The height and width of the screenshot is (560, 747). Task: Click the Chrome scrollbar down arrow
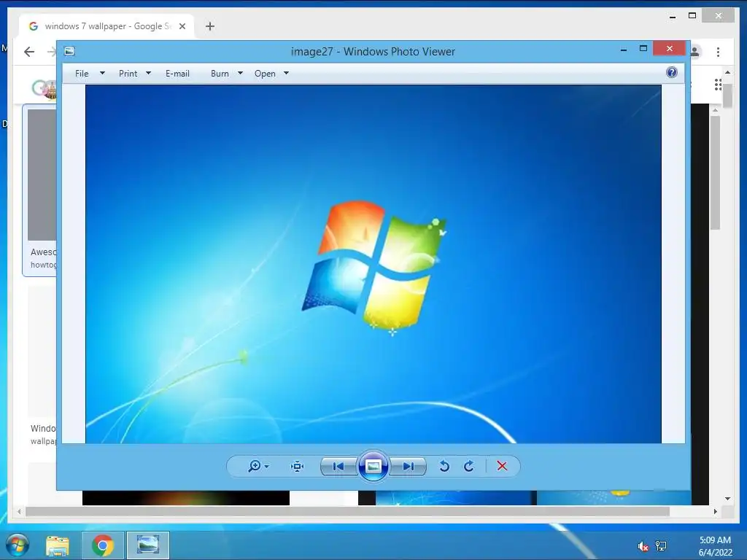click(727, 499)
